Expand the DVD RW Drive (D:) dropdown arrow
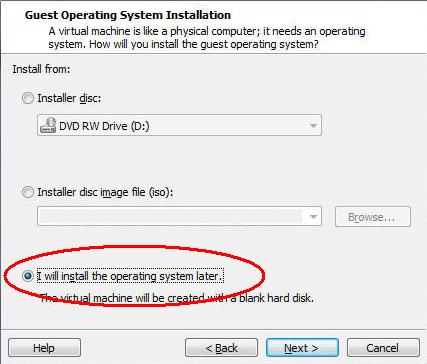This screenshot has height=364, width=427. click(x=313, y=126)
